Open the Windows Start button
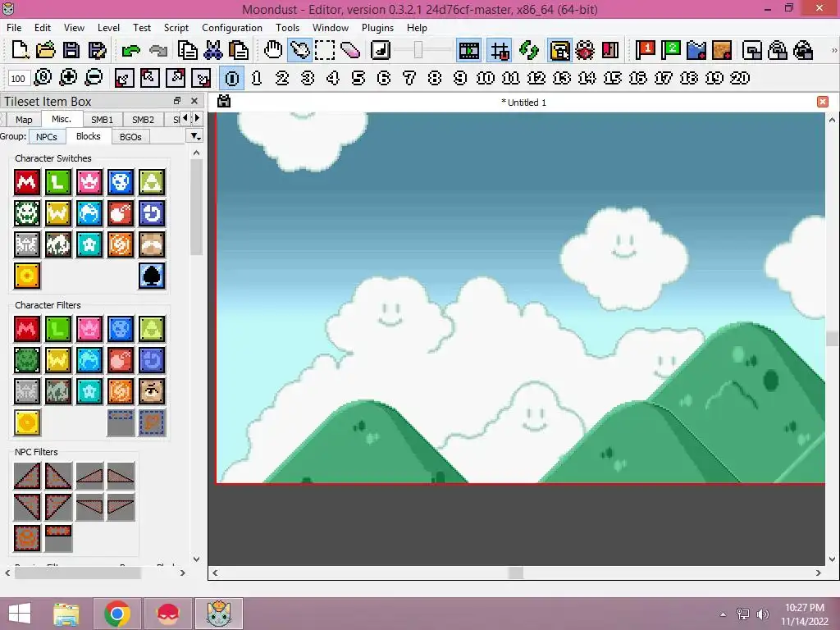840x630 pixels. tap(20, 614)
